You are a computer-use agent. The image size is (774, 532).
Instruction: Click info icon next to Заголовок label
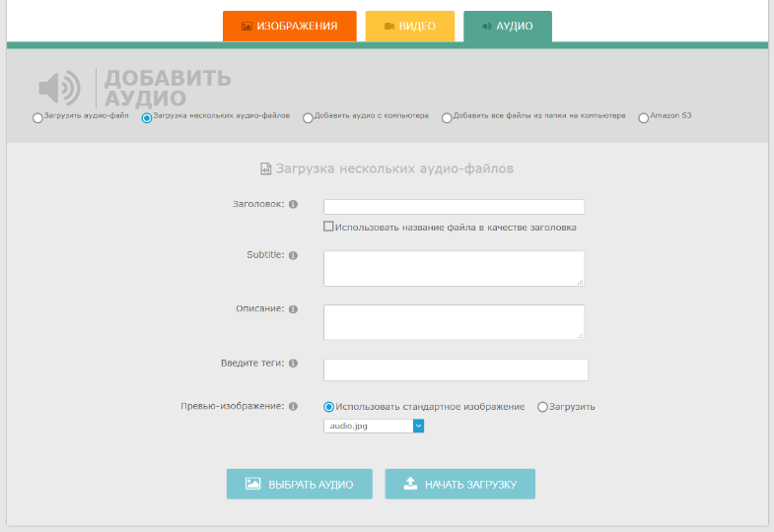(294, 204)
